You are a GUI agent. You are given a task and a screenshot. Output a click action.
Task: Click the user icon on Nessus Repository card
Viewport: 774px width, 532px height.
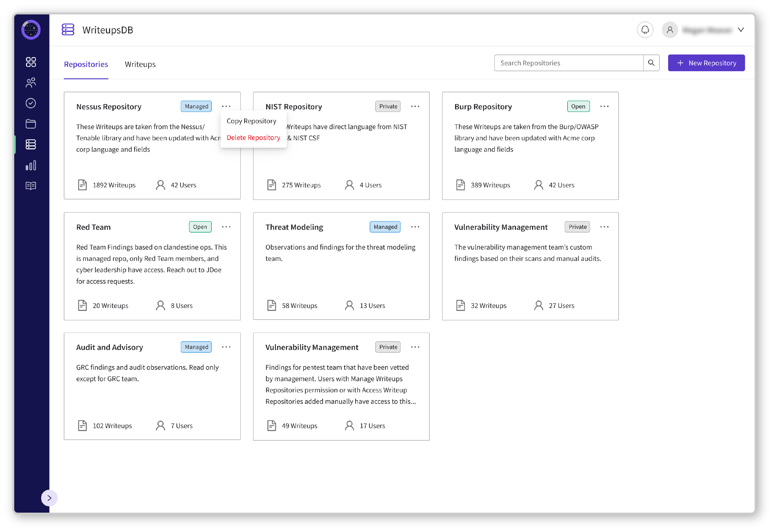(161, 185)
